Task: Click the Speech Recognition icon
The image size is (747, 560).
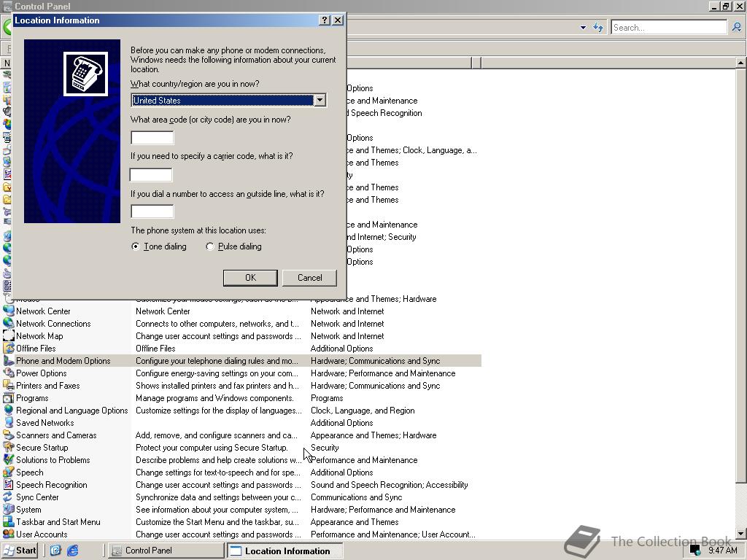Action: pos(8,484)
